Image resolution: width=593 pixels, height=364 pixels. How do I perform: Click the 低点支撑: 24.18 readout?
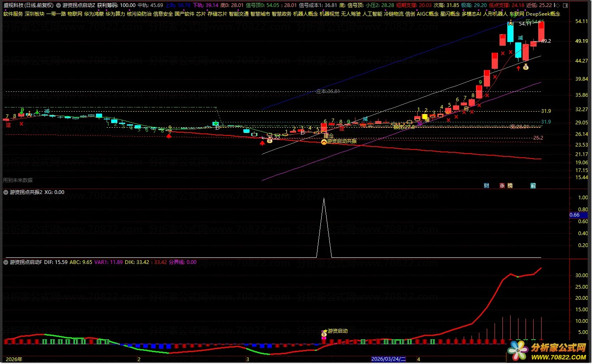tap(507, 5)
